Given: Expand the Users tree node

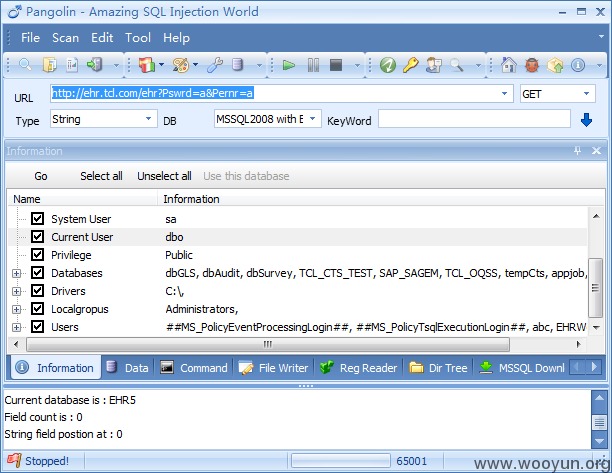Looking at the screenshot, I should 16,327.
